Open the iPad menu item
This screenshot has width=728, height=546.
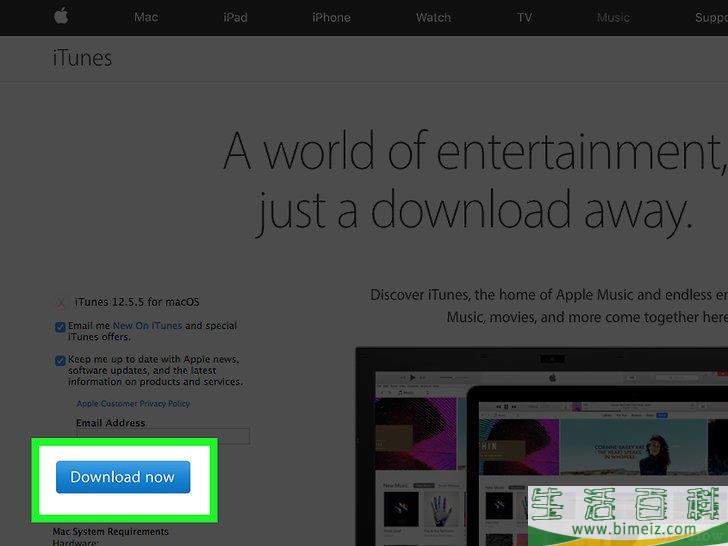(235, 18)
